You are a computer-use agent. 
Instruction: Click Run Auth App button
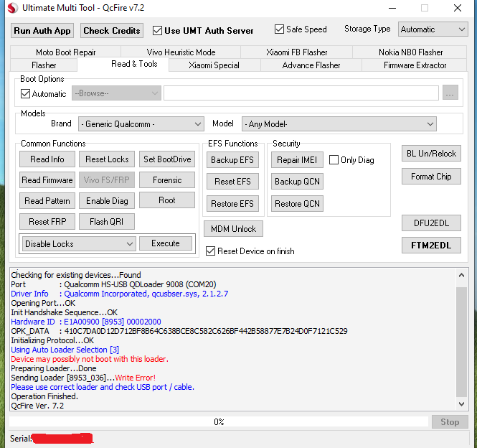tap(42, 31)
